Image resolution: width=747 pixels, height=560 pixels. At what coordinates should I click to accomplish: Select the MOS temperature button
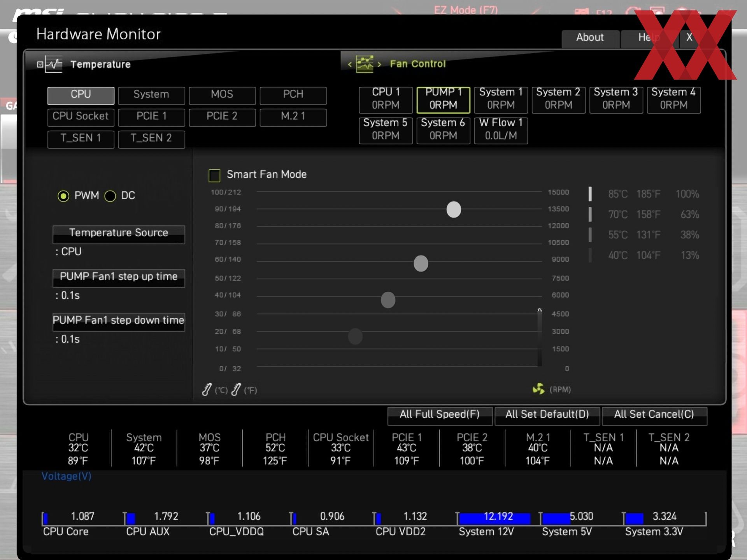[222, 96]
